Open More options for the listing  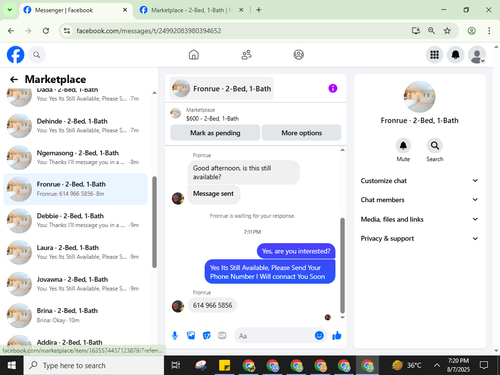(x=301, y=133)
